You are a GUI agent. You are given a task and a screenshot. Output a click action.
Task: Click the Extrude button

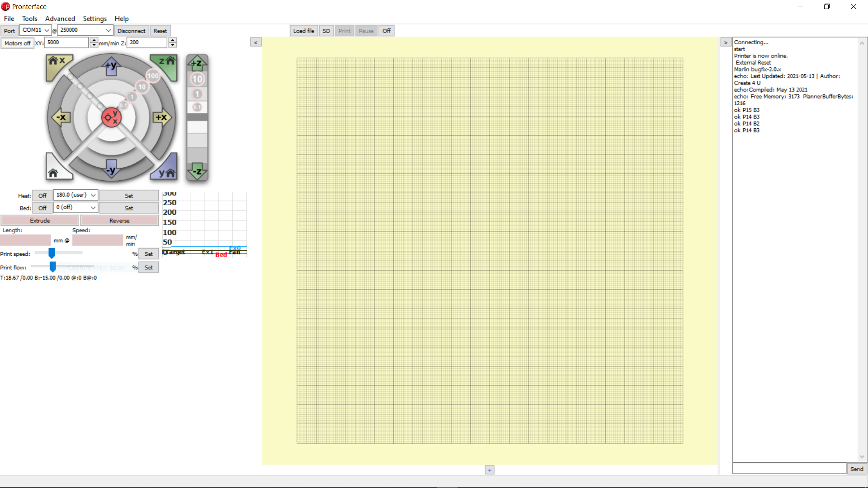pos(40,221)
